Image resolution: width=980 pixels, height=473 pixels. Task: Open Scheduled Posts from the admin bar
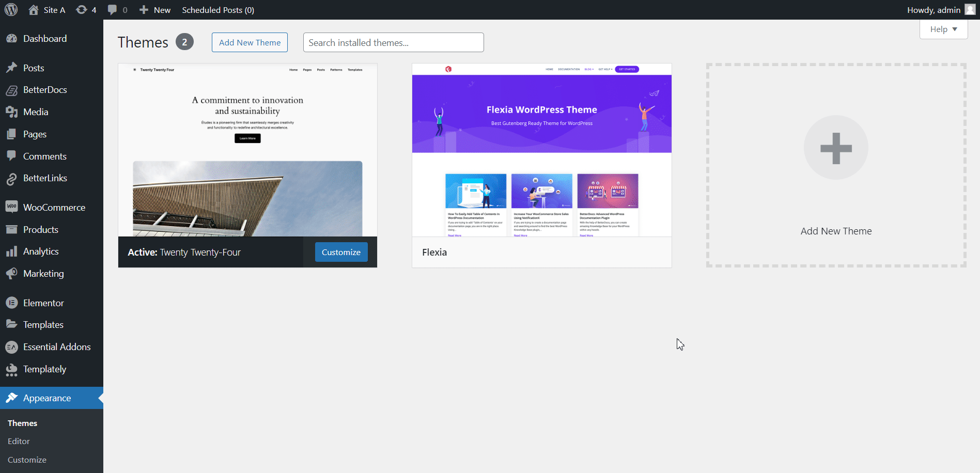pos(217,9)
